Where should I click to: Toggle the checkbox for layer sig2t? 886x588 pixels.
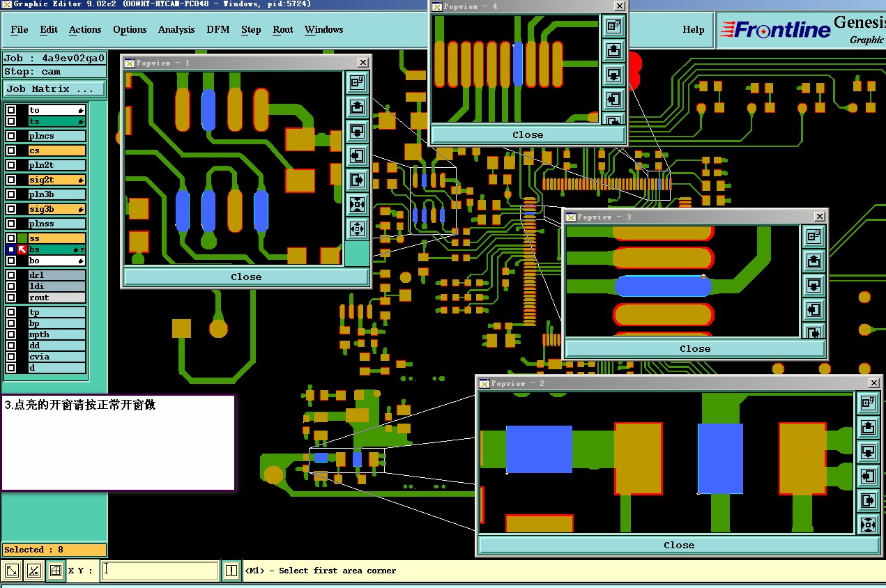click(x=11, y=180)
